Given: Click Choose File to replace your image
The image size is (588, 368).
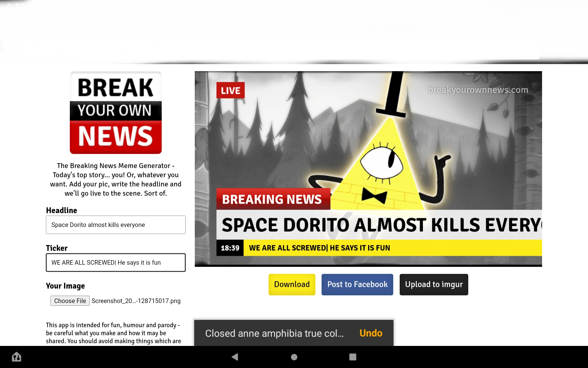Looking at the screenshot, I should 70,301.
